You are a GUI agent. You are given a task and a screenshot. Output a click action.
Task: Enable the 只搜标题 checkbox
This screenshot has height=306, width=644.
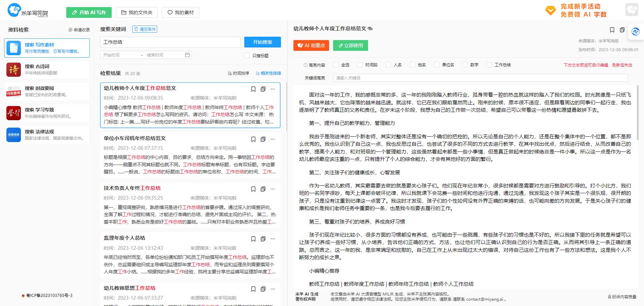[247, 56]
